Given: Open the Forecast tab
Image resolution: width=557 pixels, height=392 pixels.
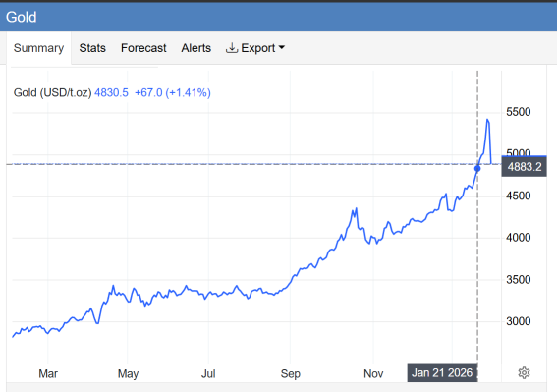Looking at the screenshot, I should pyautogui.click(x=143, y=48).
